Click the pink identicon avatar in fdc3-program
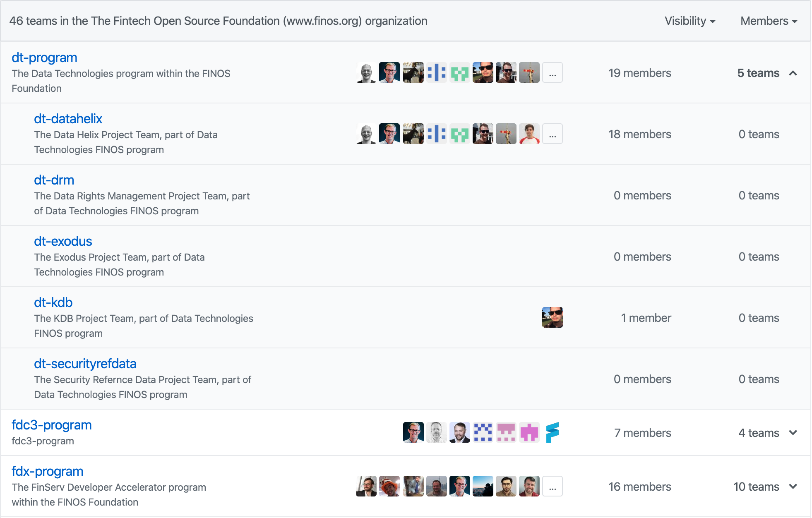Viewport: 812px width, 518px height. [506, 432]
